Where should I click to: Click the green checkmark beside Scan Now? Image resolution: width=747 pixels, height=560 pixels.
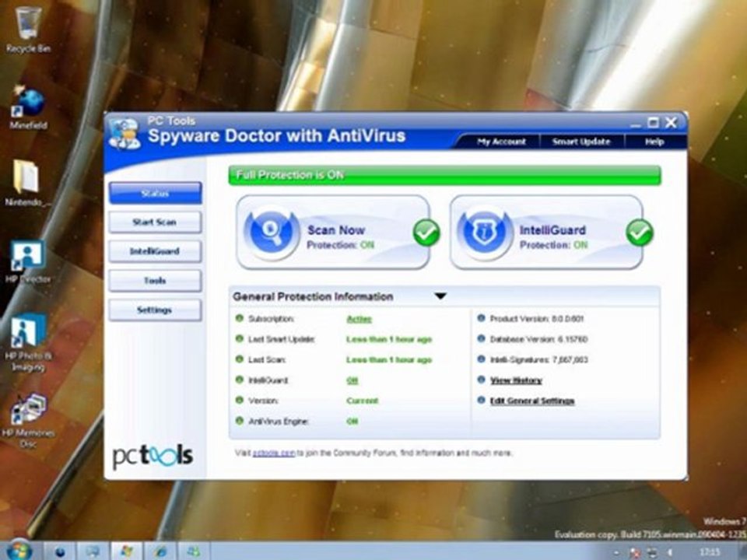(x=426, y=233)
